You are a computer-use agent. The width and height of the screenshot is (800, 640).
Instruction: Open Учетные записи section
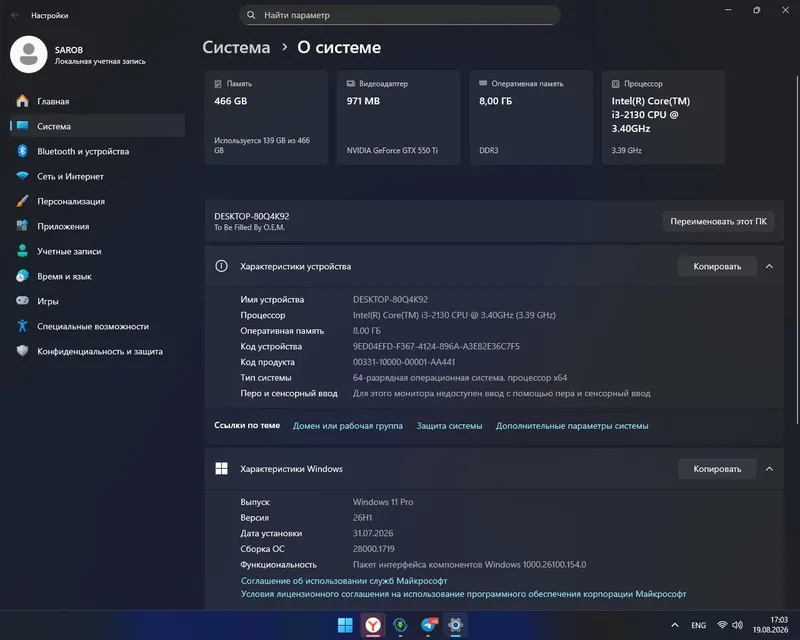point(97,251)
